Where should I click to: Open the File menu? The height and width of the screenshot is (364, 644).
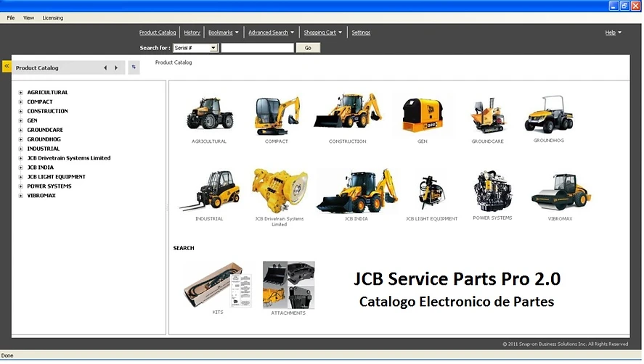[11, 18]
